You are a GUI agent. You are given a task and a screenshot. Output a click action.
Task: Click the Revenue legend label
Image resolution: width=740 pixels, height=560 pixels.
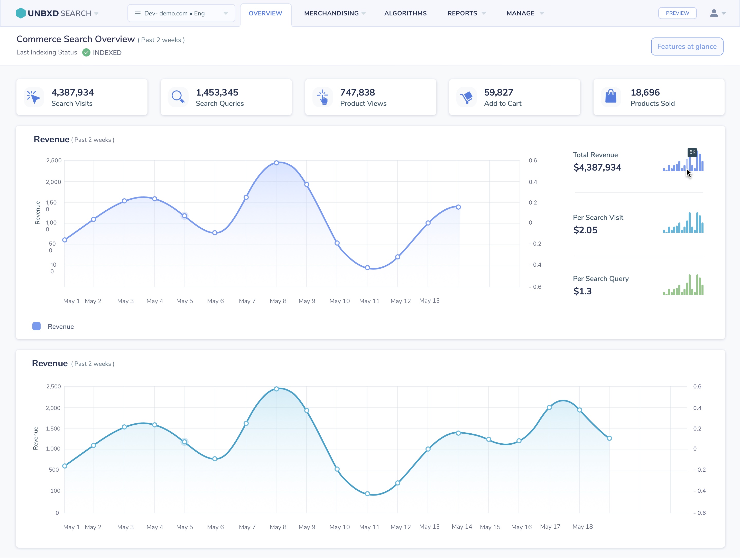(x=61, y=327)
